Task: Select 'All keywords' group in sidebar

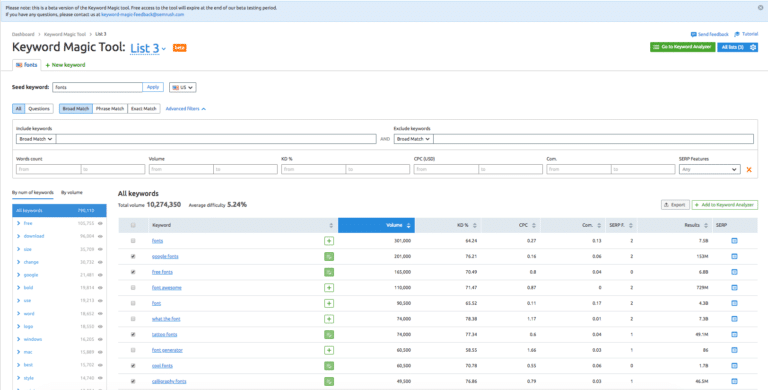Action: 59,211
